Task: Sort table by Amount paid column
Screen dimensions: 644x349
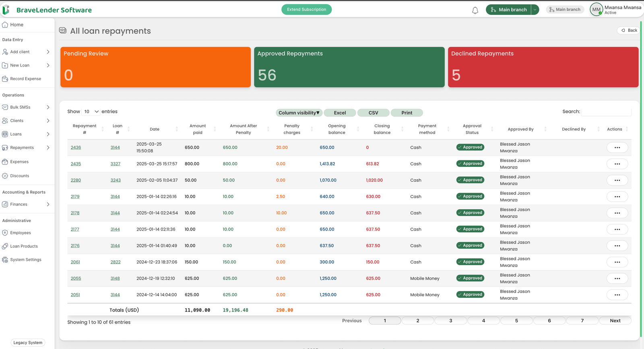Action: point(198,129)
